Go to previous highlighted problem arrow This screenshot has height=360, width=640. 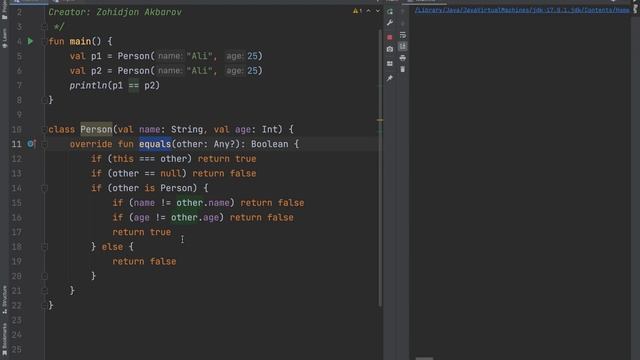click(369, 11)
